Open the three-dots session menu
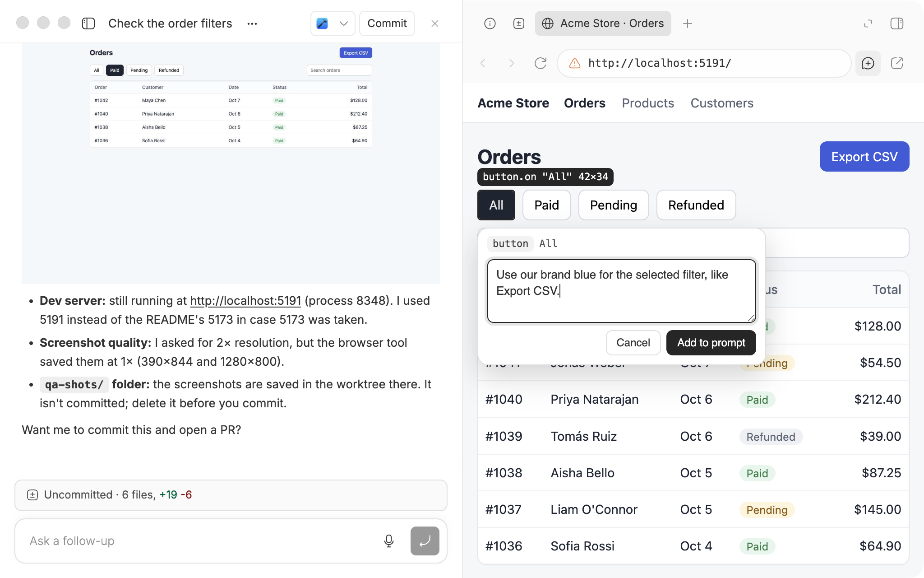Image resolution: width=924 pixels, height=578 pixels. point(252,23)
